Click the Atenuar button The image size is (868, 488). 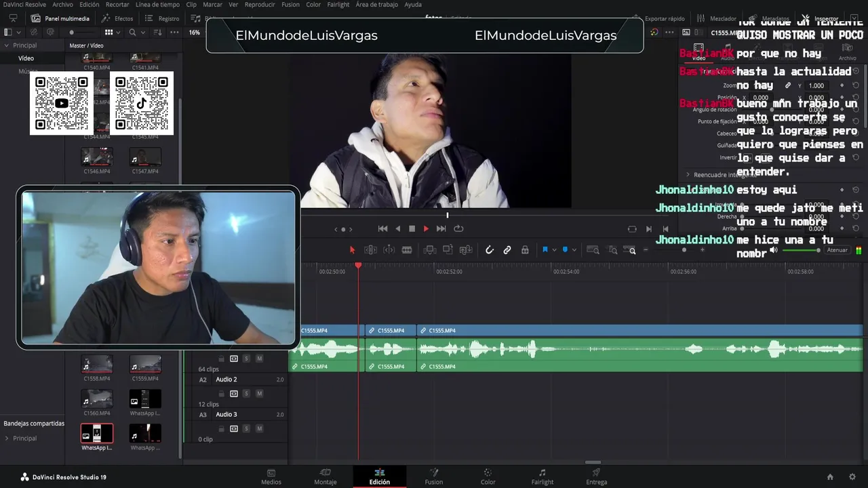click(x=837, y=250)
